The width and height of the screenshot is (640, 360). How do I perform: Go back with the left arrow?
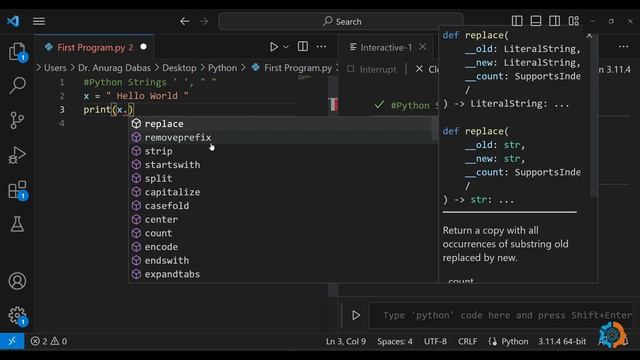click(x=185, y=21)
